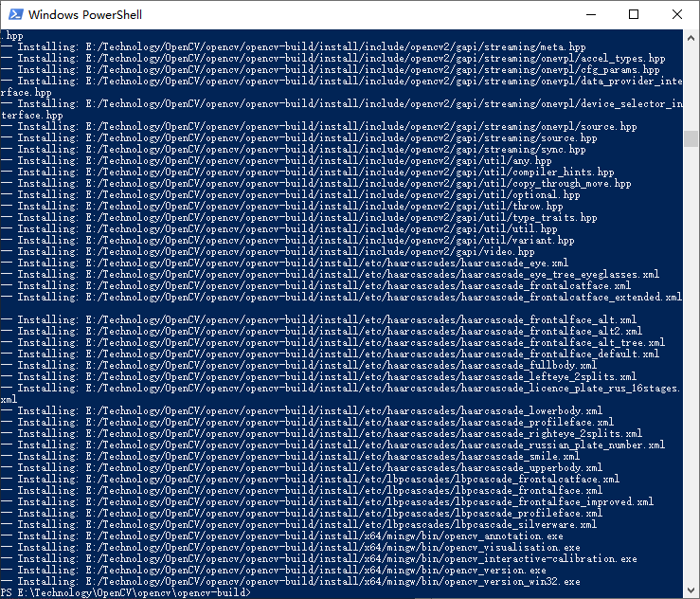Click the line ending opencv_version_win32.exe
The width and height of the screenshot is (700, 599).
[x=291, y=581]
